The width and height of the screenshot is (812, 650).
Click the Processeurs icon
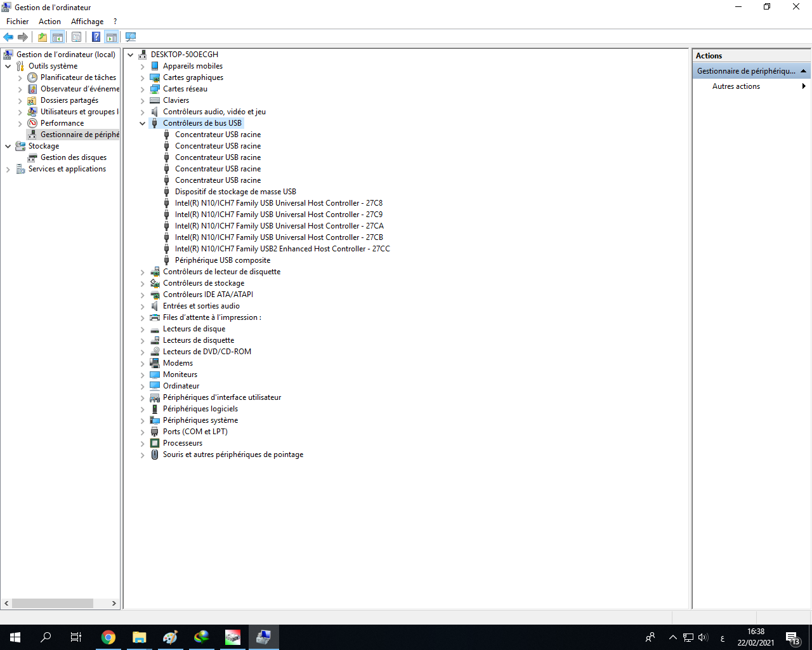coord(155,443)
